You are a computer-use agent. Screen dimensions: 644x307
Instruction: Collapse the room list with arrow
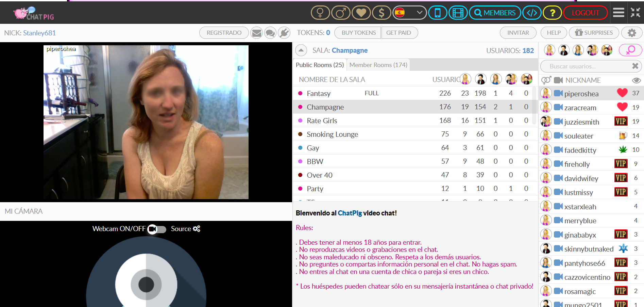[301, 50]
